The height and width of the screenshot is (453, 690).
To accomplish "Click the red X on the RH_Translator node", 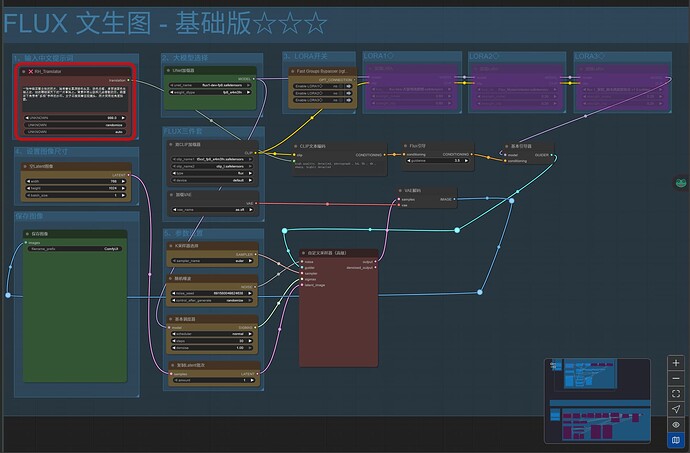I will pos(31,71).
